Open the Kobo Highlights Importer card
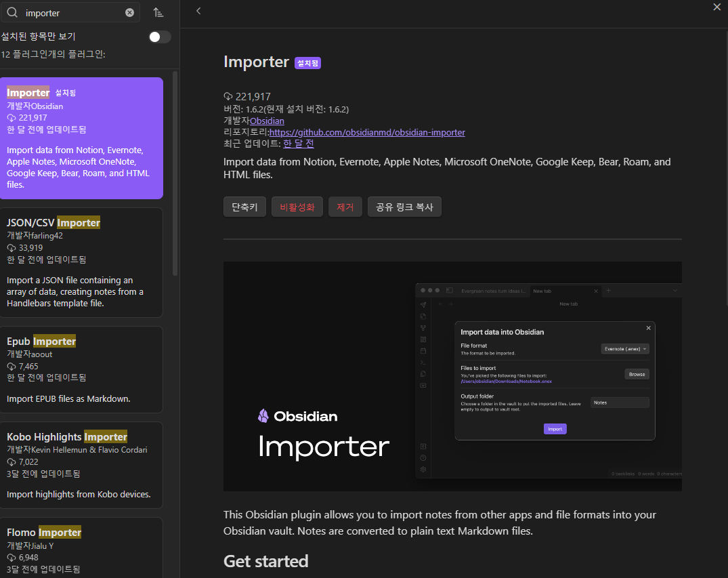728x578 pixels. pos(81,465)
